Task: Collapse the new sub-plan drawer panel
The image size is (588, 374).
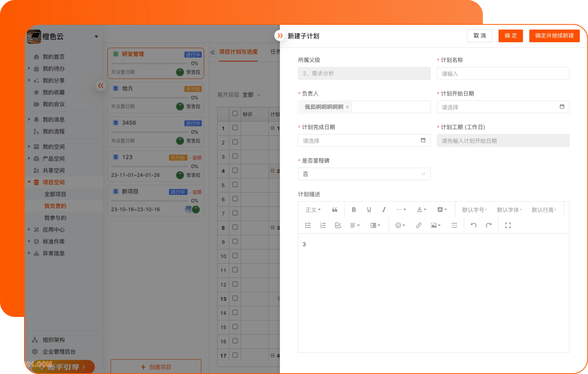Action: 280,36
